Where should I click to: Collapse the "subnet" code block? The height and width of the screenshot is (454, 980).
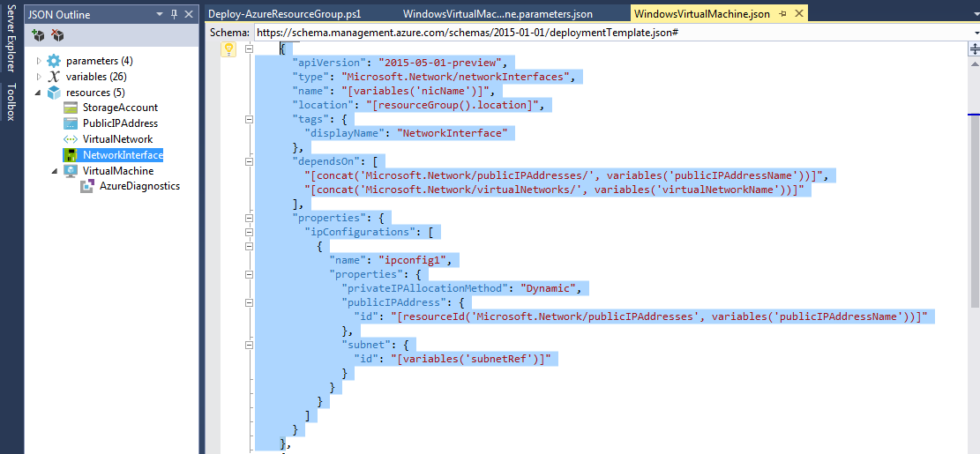pos(249,344)
